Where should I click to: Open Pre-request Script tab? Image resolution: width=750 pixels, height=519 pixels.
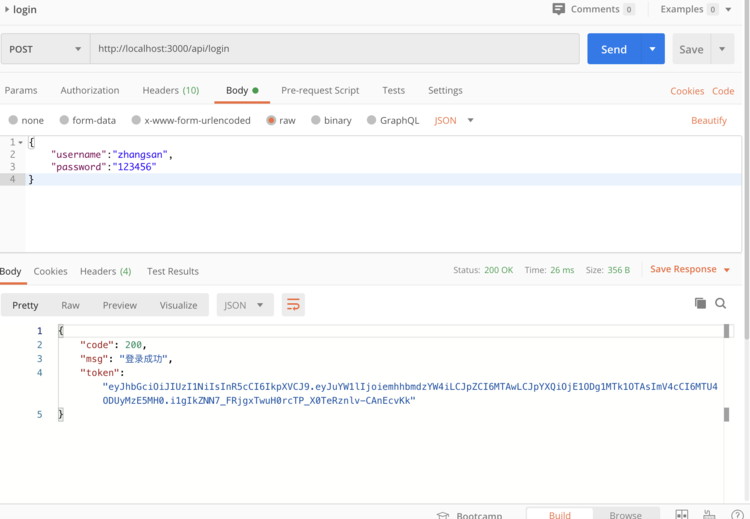[320, 90]
